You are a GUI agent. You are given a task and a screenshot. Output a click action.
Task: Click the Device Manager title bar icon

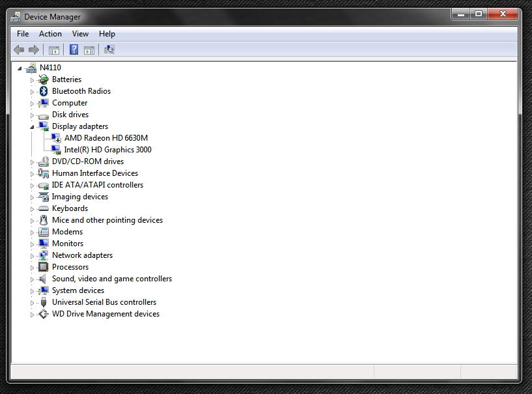pyautogui.click(x=15, y=17)
